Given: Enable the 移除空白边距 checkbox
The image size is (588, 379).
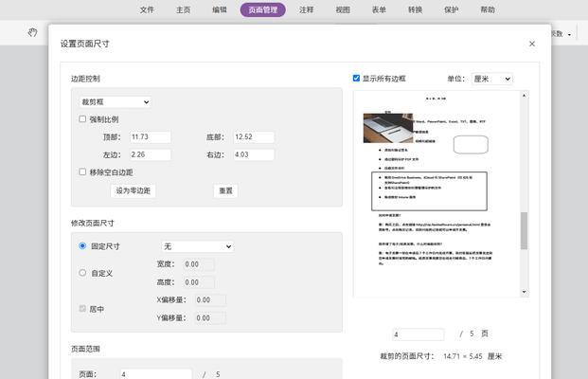Looking at the screenshot, I should tap(82, 171).
